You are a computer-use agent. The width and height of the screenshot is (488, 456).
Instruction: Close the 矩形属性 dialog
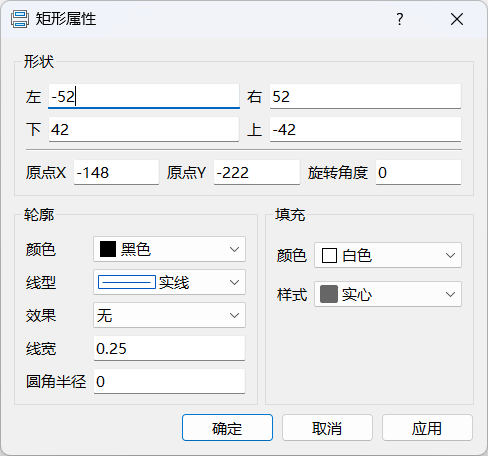[x=457, y=19]
